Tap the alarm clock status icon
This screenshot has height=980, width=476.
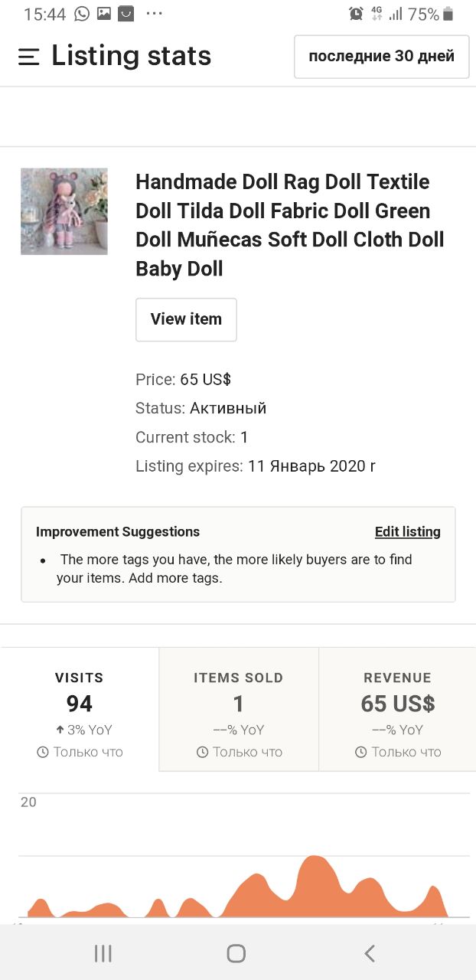click(356, 14)
